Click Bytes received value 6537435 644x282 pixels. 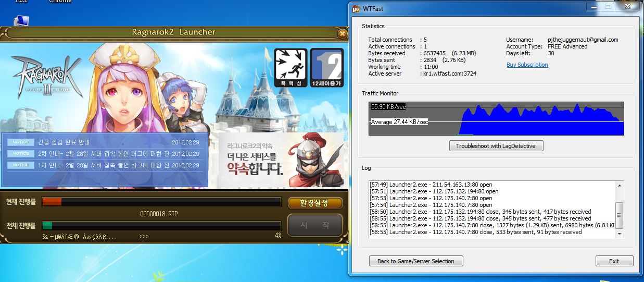click(435, 53)
